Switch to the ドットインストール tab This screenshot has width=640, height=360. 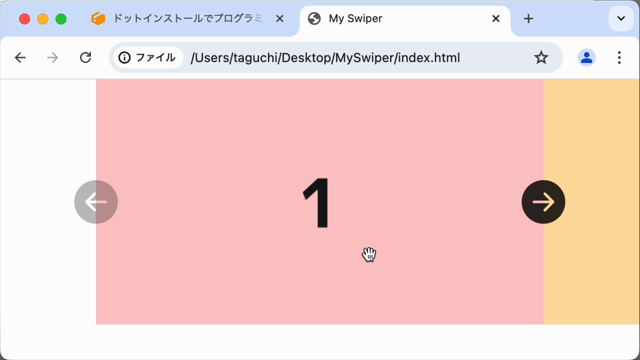tap(187, 18)
